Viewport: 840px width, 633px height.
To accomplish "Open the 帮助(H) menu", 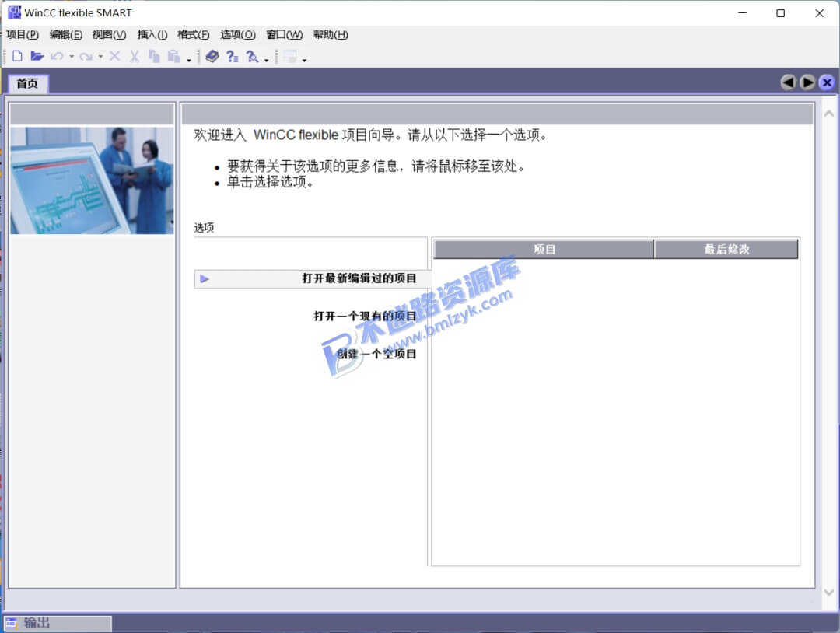I will pyautogui.click(x=331, y=35).
